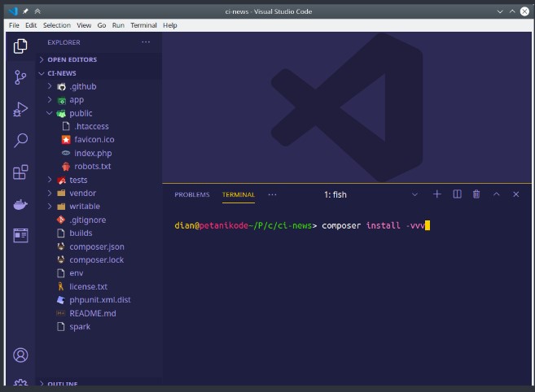The image size is (535, 392).
Task: Open the Accounts menu icon
Action: tap(20, 355)
